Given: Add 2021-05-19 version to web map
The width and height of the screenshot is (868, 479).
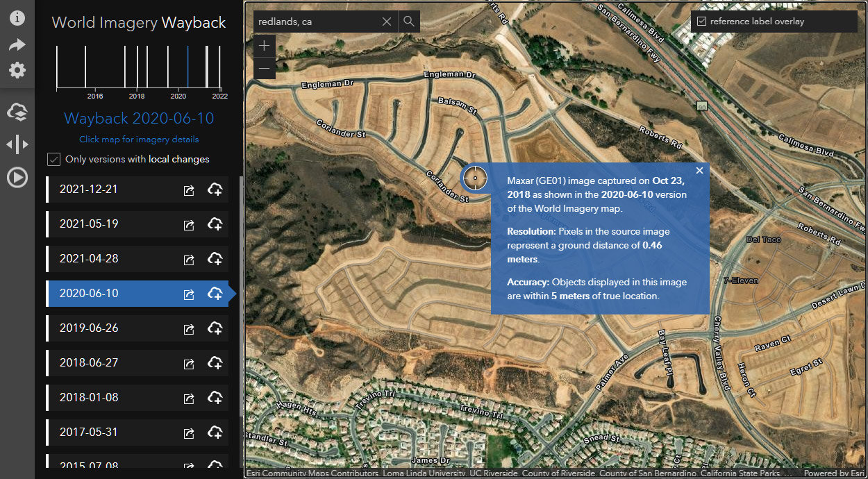Looking at the screenshot, I should coord(215,224).
